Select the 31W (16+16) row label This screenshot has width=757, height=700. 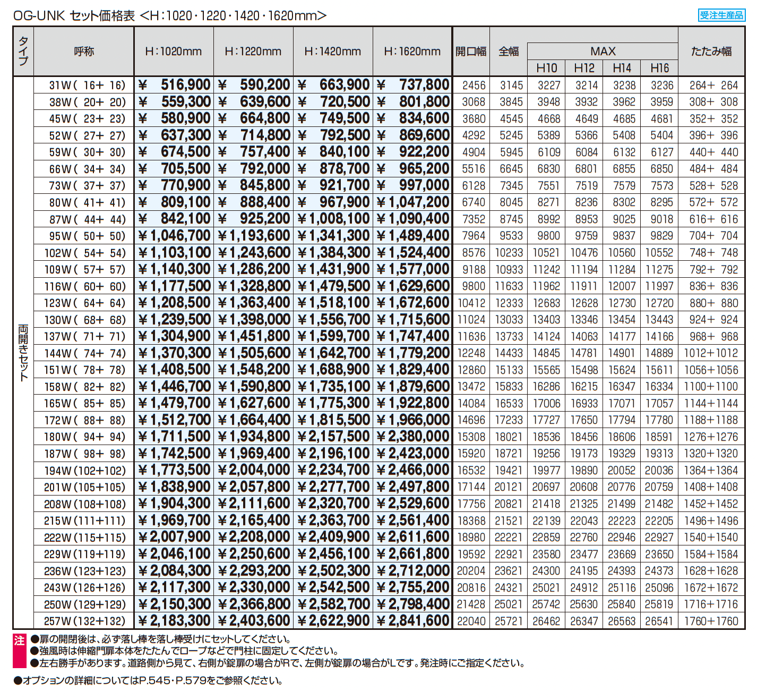coord(87,85)
